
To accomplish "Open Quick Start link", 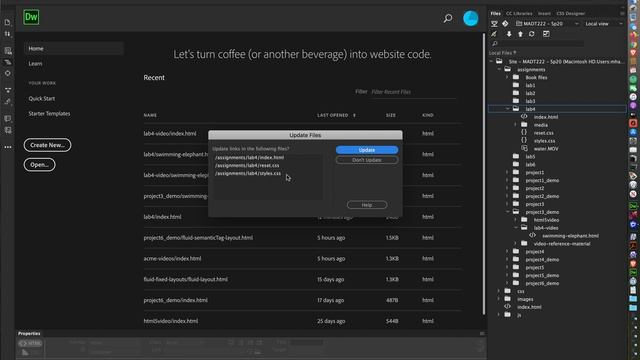I will tap(42, 98).
